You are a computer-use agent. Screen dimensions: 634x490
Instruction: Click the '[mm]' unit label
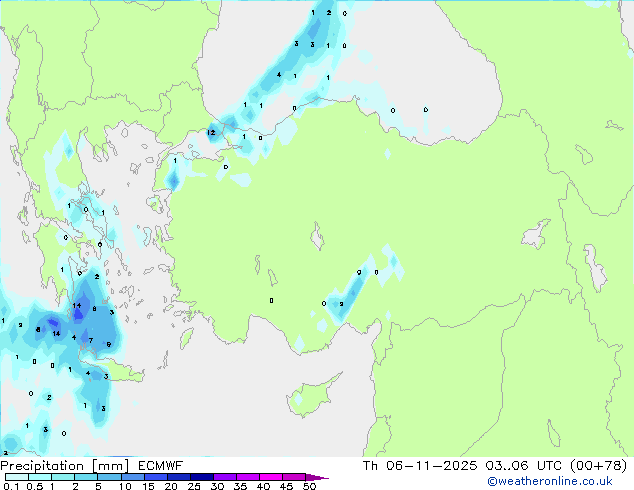point(111,466)
